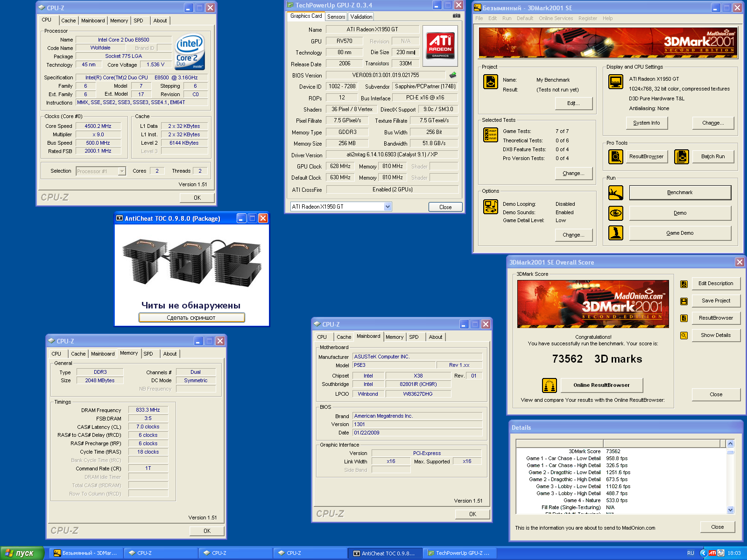Viewport: 747px width, 560px height.
Task: Open the Cache tab in top CPU-Z window
Action: click(69, 21)
